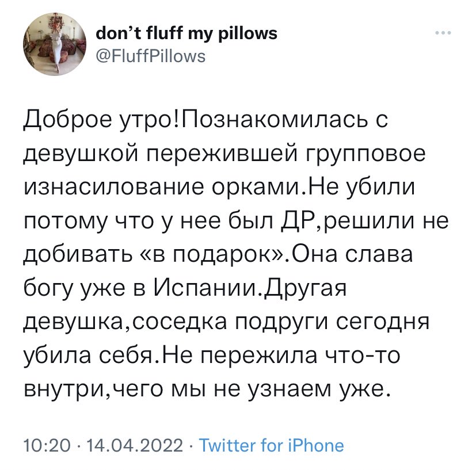This screenshot has width=476, height=470.
Task: Open the @FluffPillows handle
Action: pyautogui.click(x=151, y=56)
